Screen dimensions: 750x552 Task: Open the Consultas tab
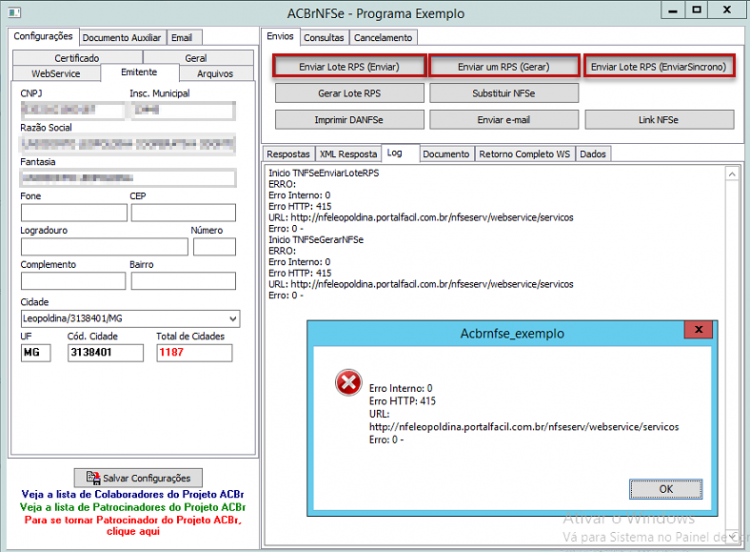pyautogui.click(x=324, y=38)
